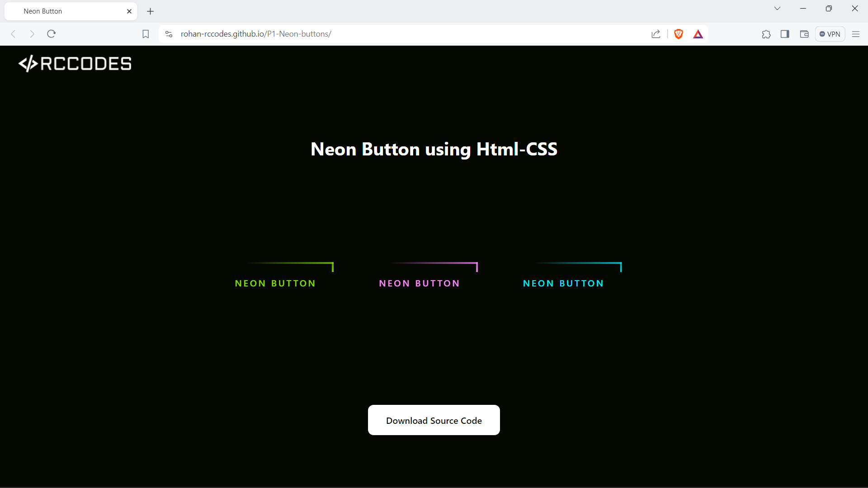Screen dimensions: 868x488
Task: Open Brave Rewards triangle icon
Action: [x=698, y=34]
